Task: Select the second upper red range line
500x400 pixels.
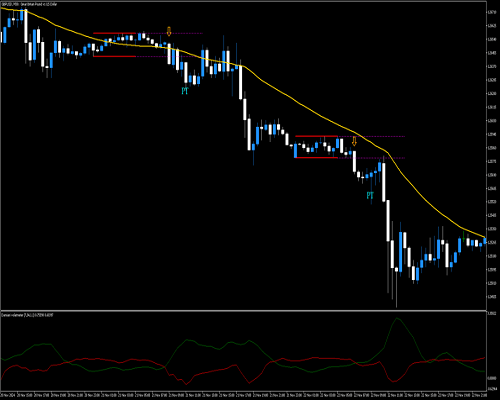Action: pyautogui.click(x=316, y=136)
